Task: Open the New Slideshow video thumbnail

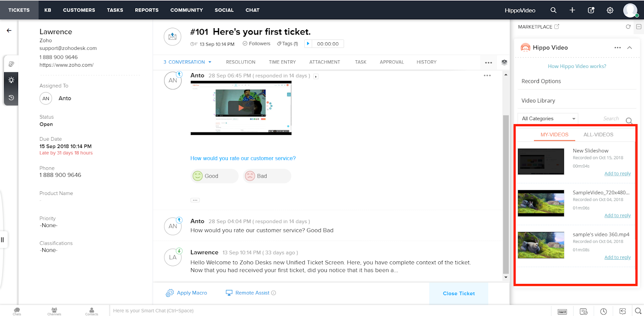Action: point(541,162)
